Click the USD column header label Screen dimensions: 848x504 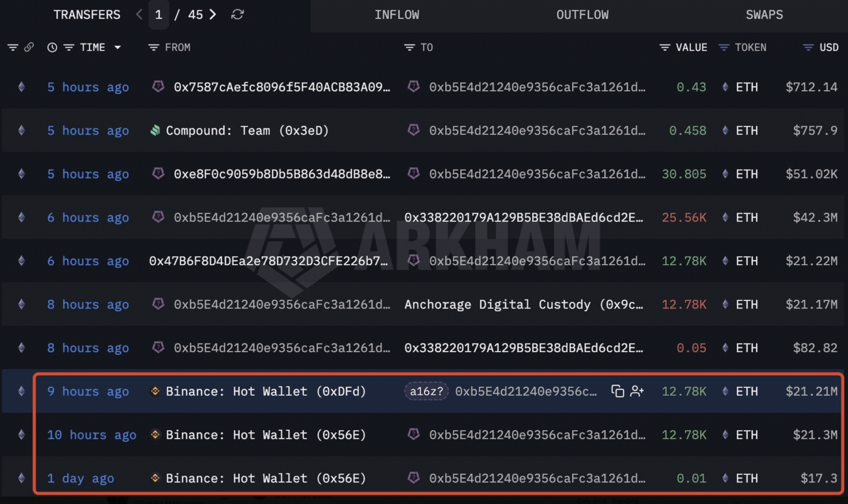(x=829, y=47)
